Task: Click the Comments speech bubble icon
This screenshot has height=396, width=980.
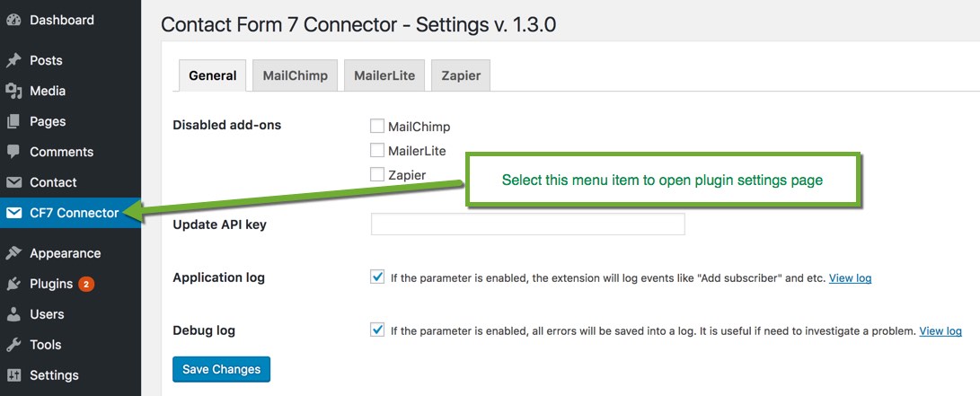Action: pos(13,152)
